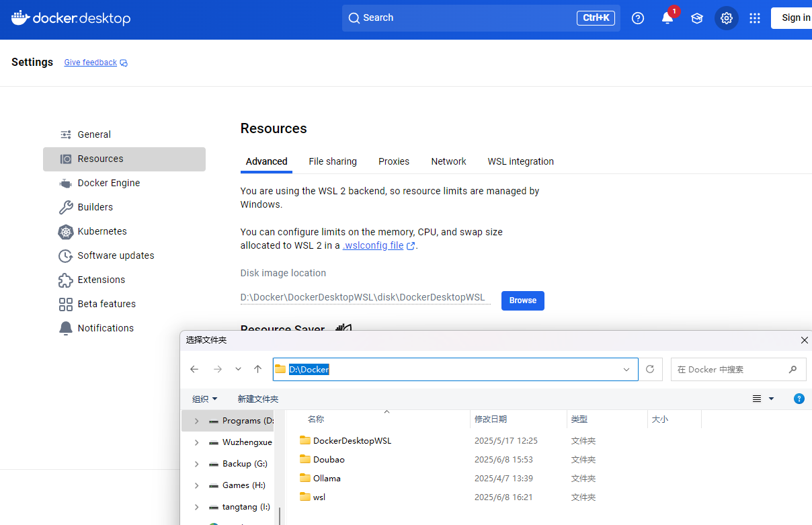This screenshot has width=812, height=525.
Task: Open the General settings section
Action: [x=124, y=134]
